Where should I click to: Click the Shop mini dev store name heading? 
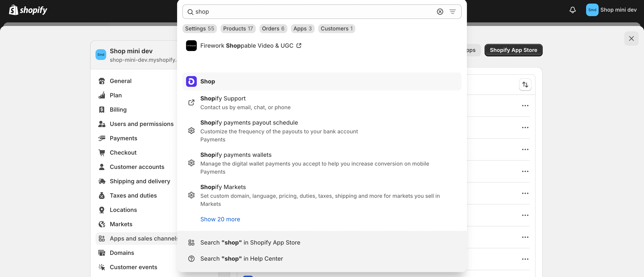pos(131,51)
